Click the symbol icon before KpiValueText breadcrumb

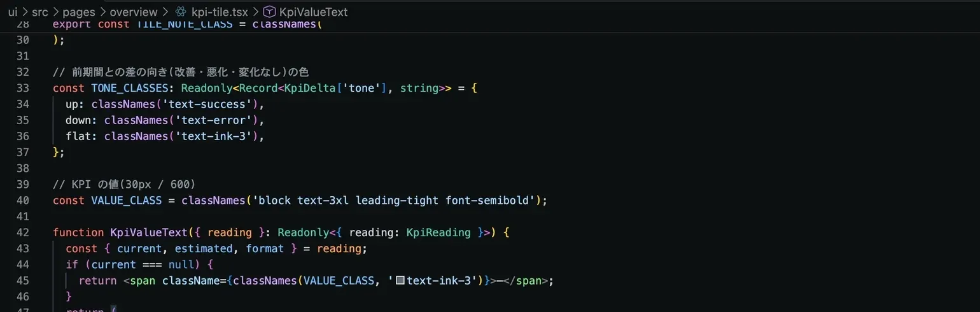click(x=269, y=11)
